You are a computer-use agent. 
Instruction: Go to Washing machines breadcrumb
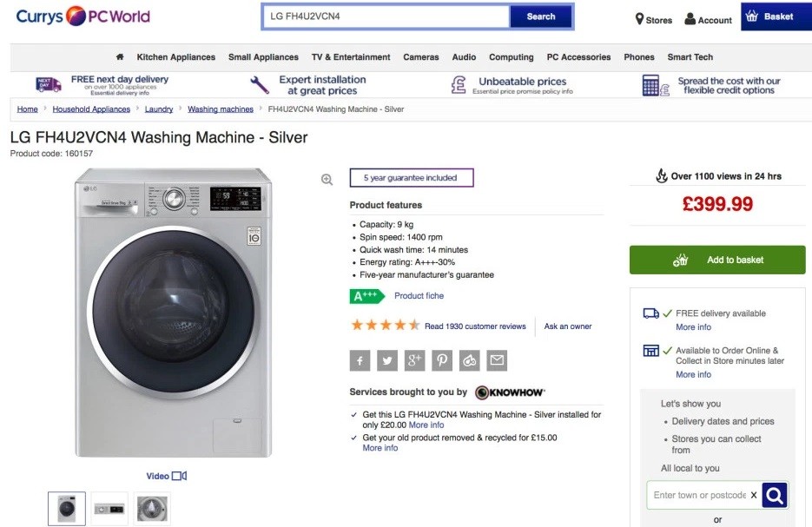[x=221, y=109]
